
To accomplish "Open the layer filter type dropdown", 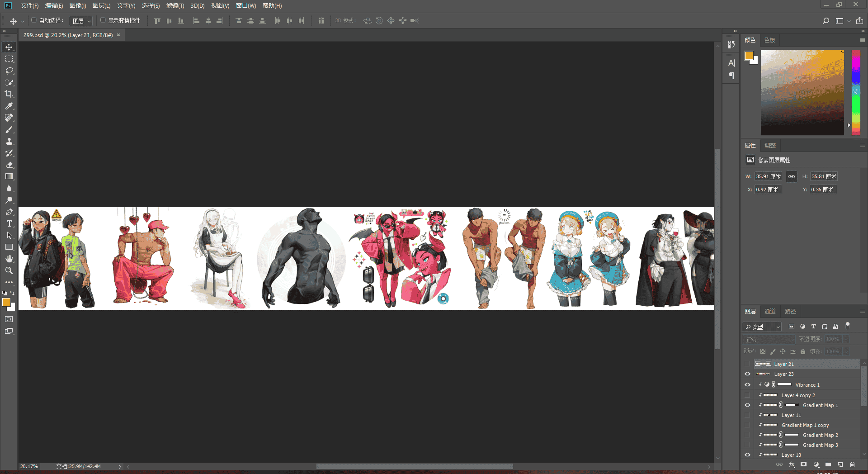I will tap(762, 327).
